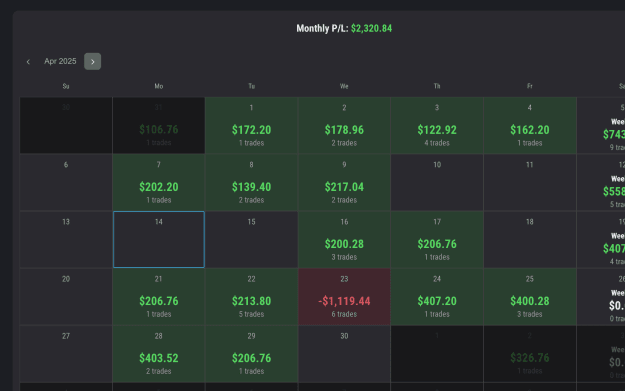Go to the previous month arrow
Screen dimensions: 625x391
coord(28,61)
